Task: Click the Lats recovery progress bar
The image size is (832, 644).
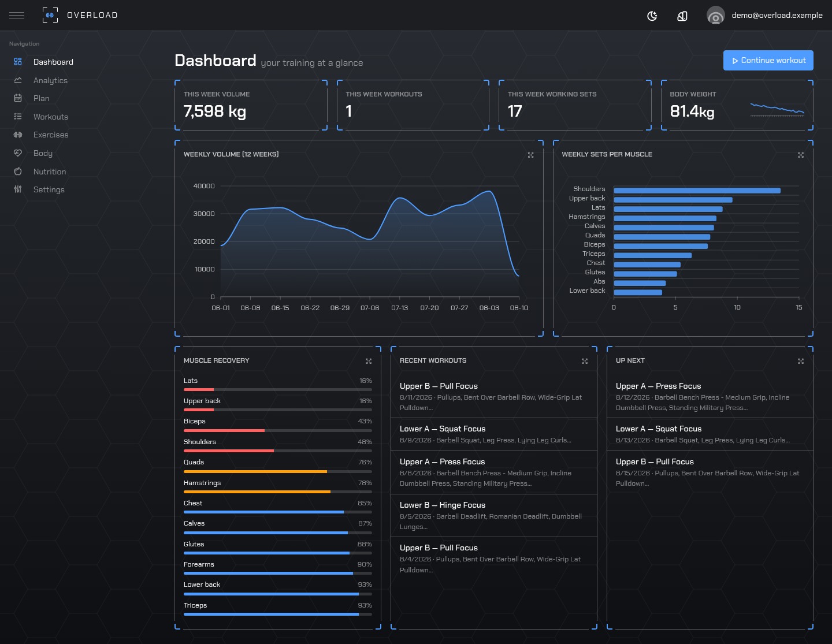Action: (278, 390)
